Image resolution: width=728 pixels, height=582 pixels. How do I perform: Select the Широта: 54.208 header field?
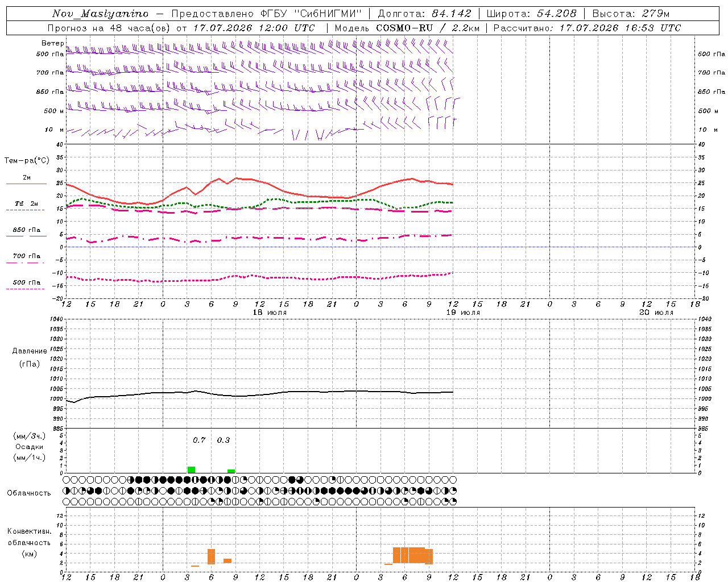pos(532,14)
